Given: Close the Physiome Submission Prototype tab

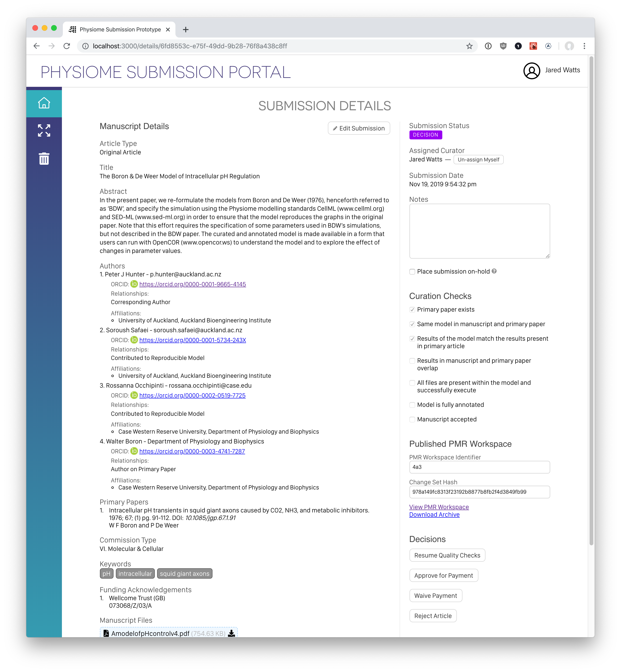Looking at the screenshot, I should coord(168,30).
